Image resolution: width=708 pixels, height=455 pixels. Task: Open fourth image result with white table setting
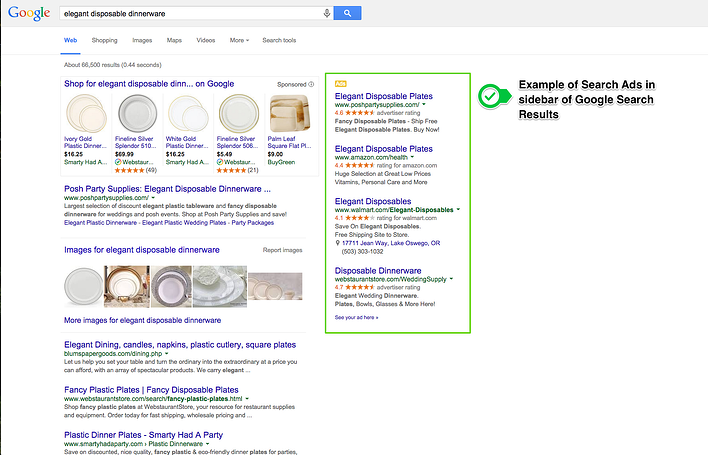coord(220,286)
